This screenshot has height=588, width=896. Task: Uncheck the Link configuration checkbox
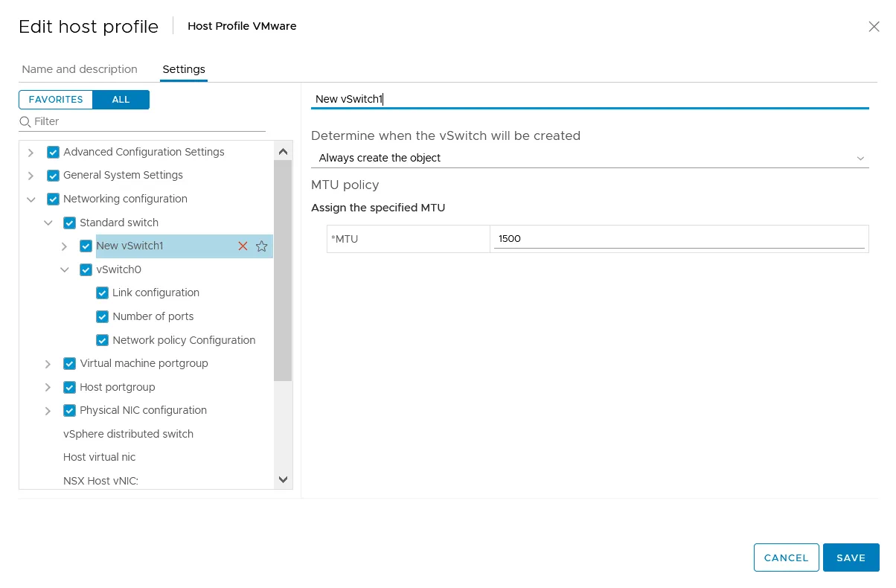(x=103, y=293)
